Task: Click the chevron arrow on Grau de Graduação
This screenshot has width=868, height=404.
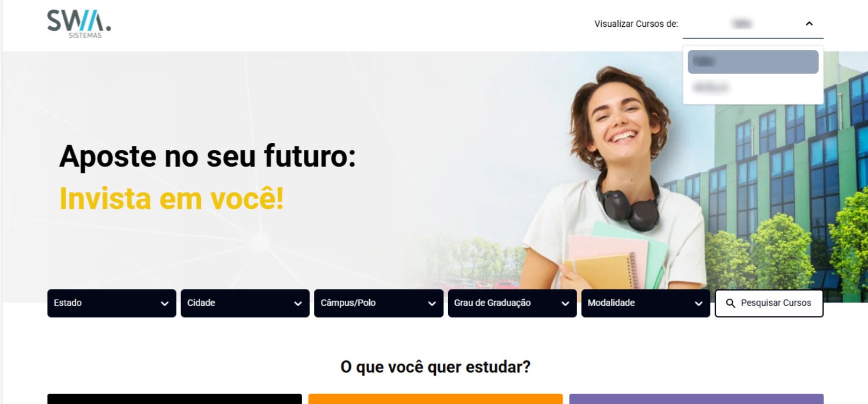Action: click(565, 304)
